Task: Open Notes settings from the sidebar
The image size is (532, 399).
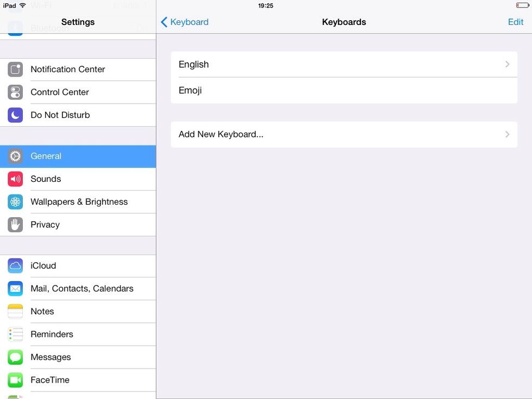Action: tap(42, 311)
